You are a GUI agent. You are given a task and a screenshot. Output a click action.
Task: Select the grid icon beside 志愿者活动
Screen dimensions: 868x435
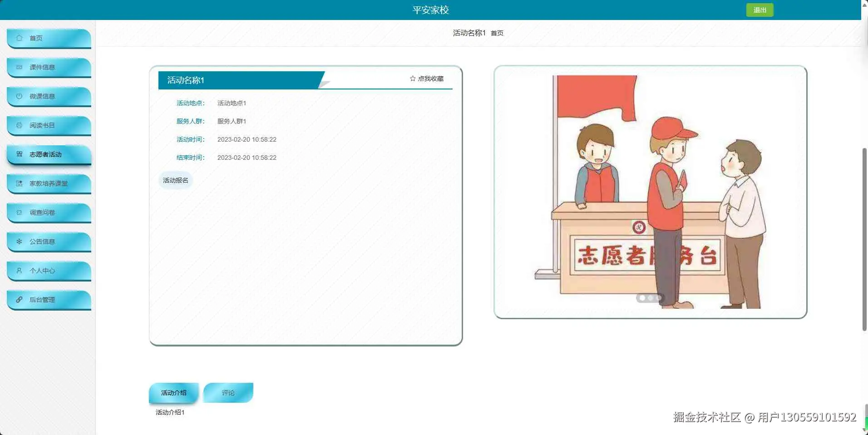coord(19,154)
